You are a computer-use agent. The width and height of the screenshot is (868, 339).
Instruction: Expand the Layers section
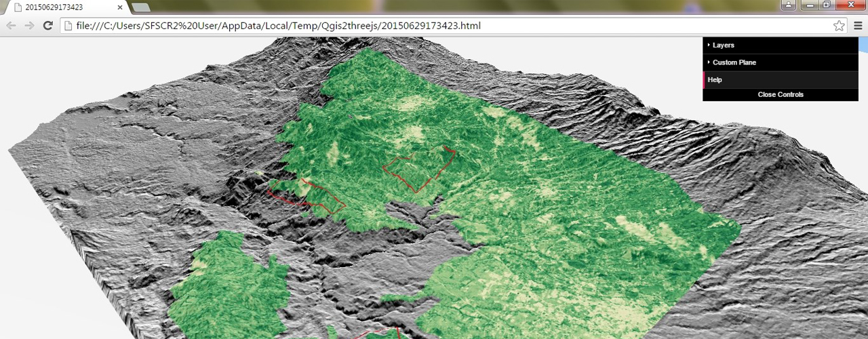coord(723,45)
